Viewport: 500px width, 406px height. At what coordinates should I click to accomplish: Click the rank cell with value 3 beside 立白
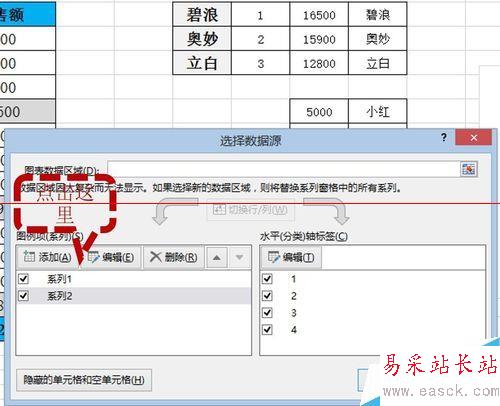click(260, 63)
